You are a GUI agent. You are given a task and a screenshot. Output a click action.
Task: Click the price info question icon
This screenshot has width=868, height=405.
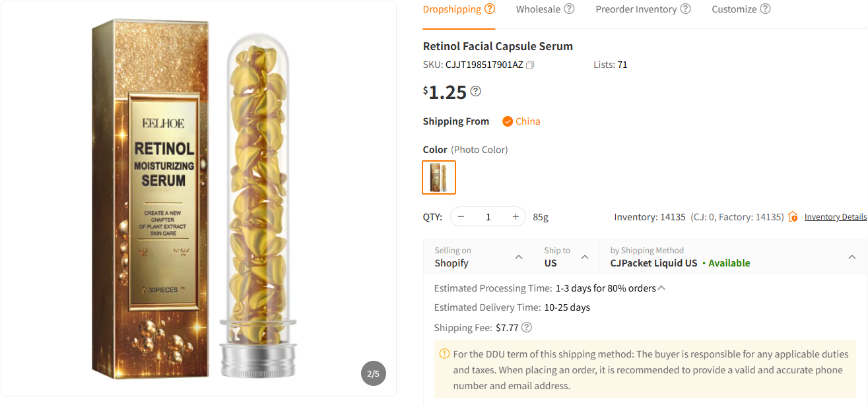pos(475,91)
